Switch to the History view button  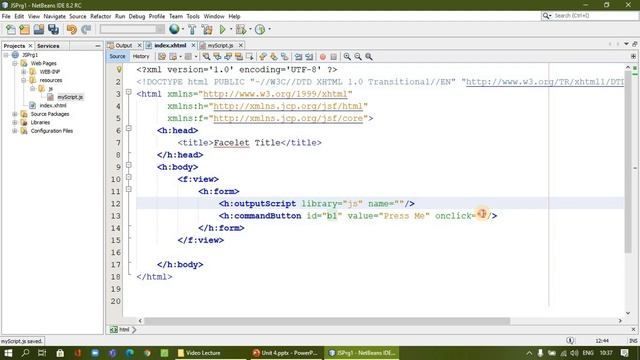[141, 56]
